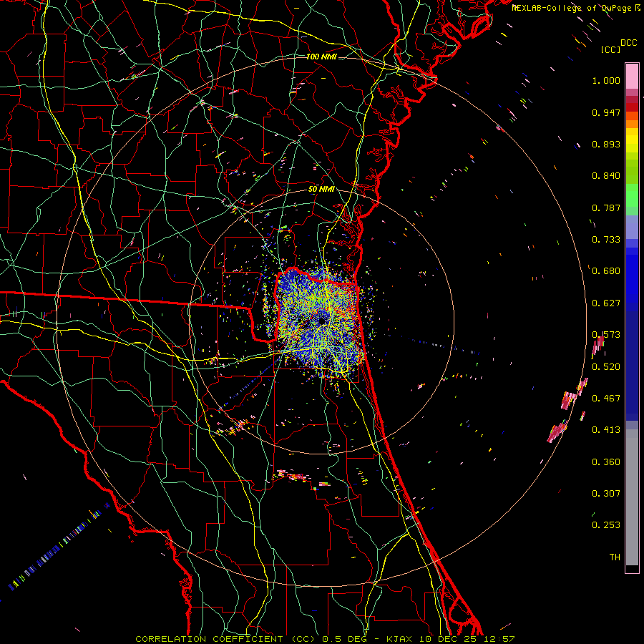Click the [CC] unit label
Screen dimensions: 644x644
point(610,49)
